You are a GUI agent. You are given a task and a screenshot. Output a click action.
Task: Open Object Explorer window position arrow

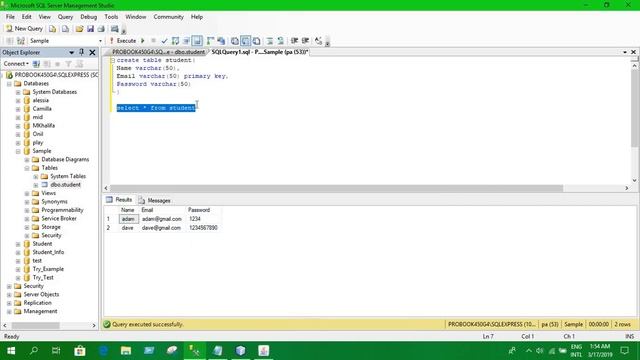(x=71, y=52)
